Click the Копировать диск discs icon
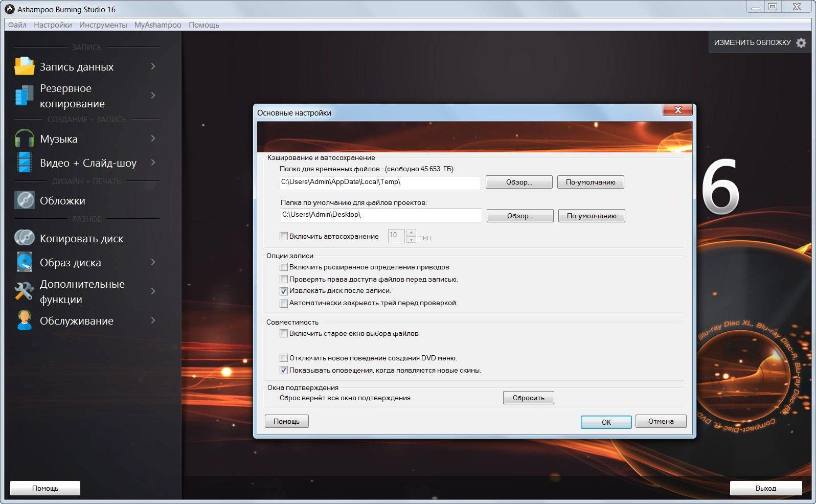 (x=24, y=238)
